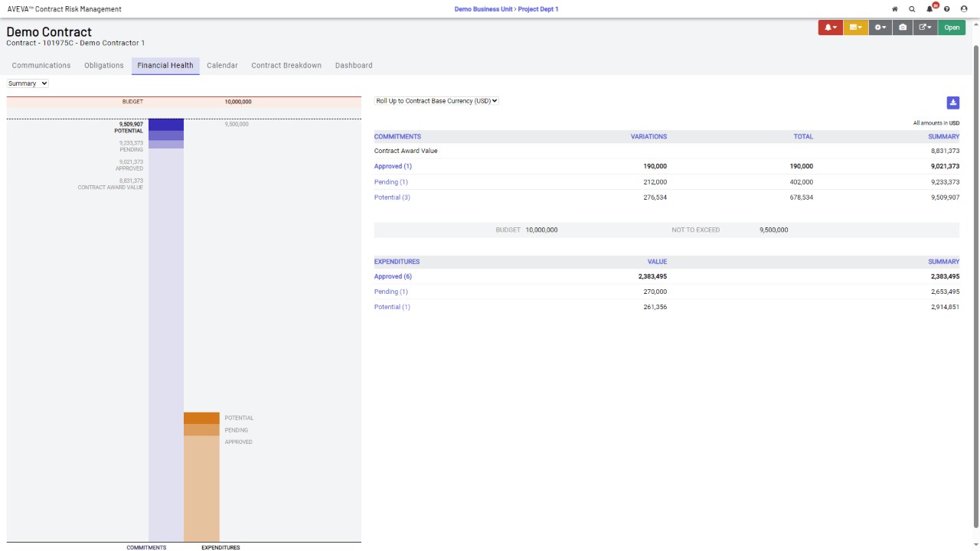Open Potential (1) expenditures link
Viewport: 980px width, 551px height.
click(x=392, y=307)
